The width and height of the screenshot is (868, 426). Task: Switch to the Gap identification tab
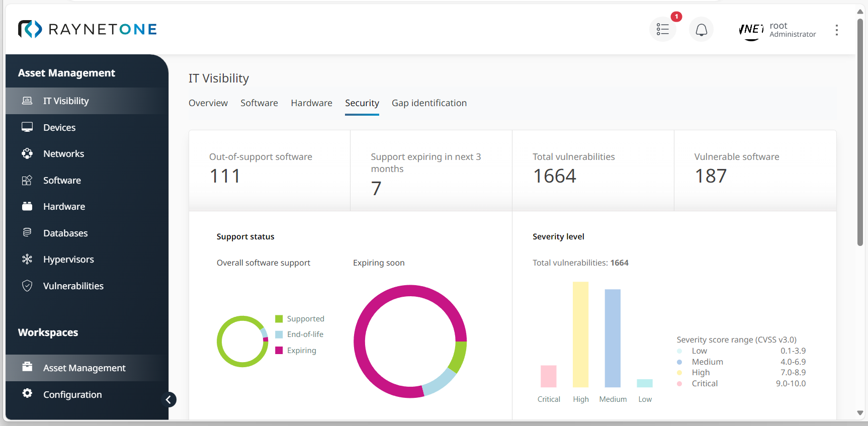click(x=429, y=103)
